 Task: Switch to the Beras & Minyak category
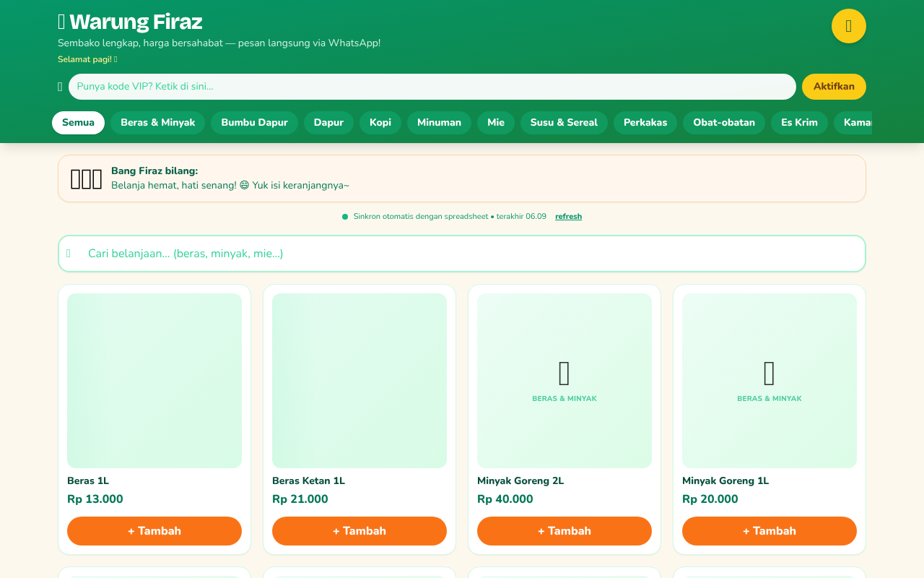coord(157,123)
